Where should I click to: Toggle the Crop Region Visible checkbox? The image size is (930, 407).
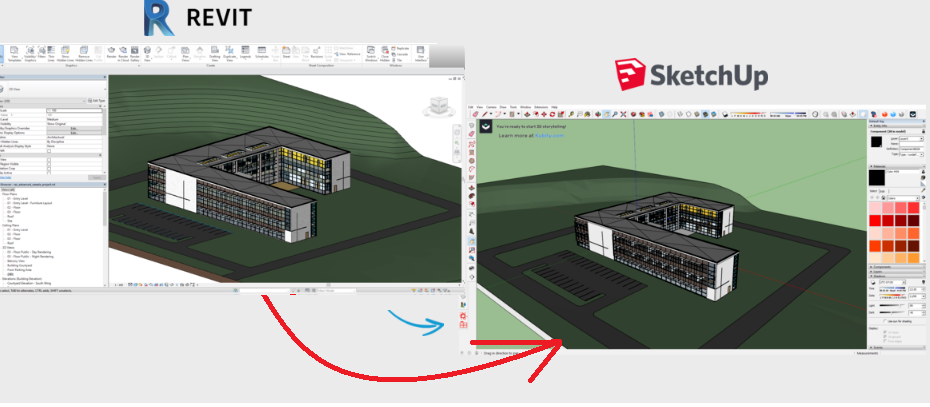click(49, 164)
